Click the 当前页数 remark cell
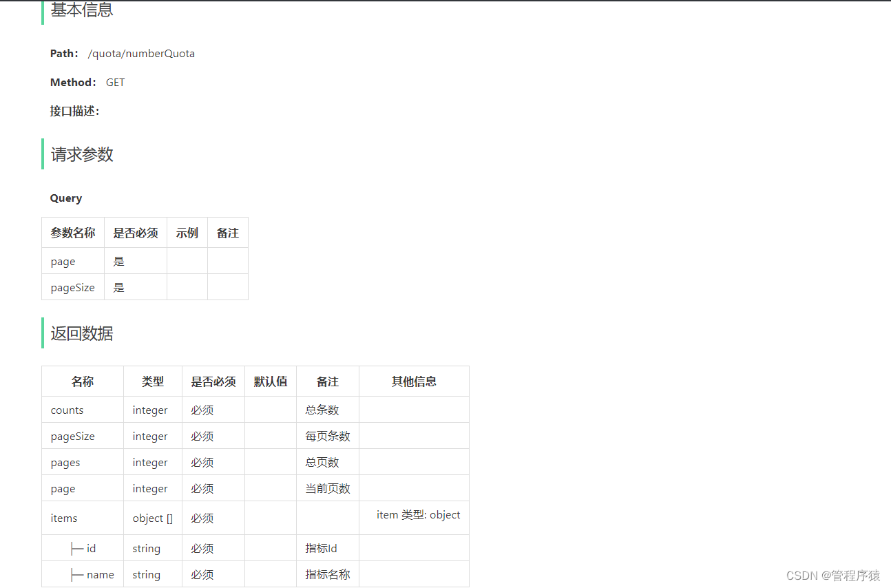891x588 pixels. [328, 489]
